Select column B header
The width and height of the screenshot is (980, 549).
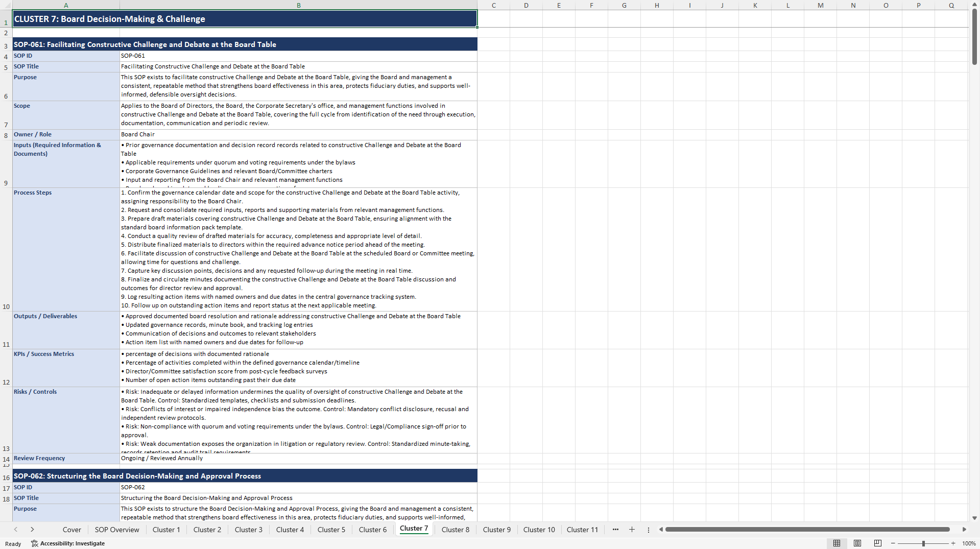point(299,5)
